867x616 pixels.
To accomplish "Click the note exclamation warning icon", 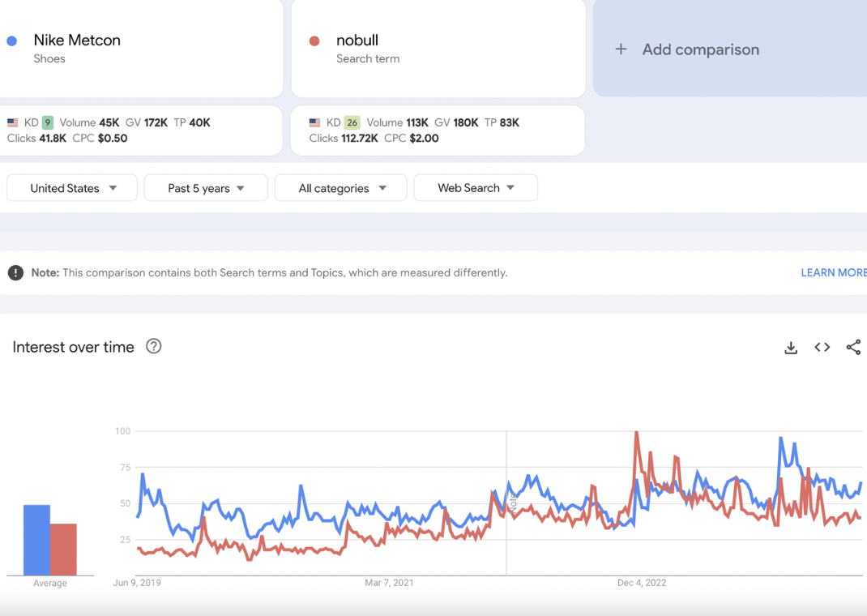I will 16,273.
